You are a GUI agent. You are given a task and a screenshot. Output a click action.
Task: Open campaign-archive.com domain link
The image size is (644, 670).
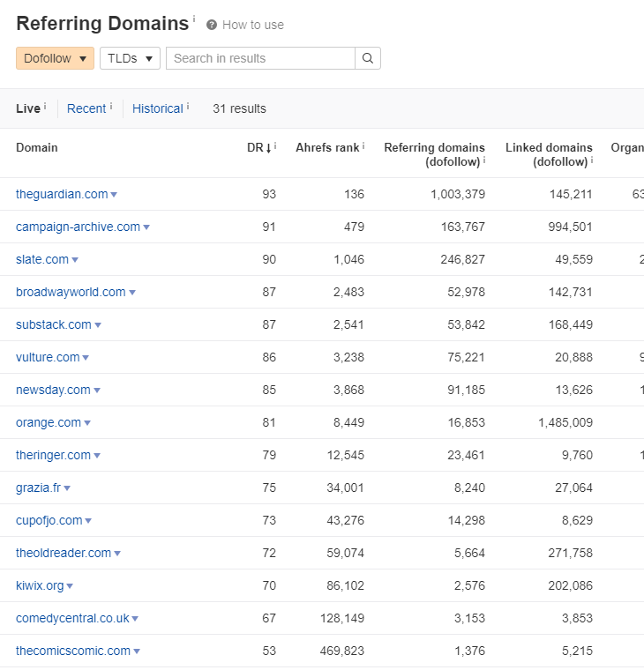79,227
